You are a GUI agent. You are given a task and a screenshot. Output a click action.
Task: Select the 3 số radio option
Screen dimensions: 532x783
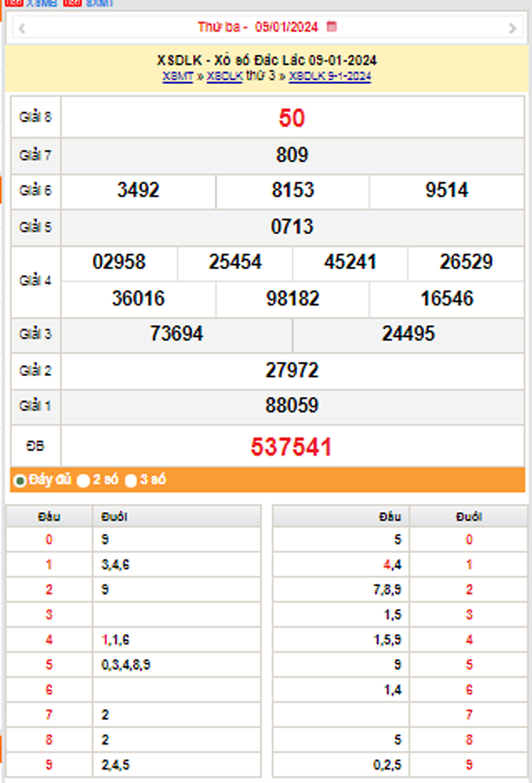pyautogui.click(x=131, y=481)
